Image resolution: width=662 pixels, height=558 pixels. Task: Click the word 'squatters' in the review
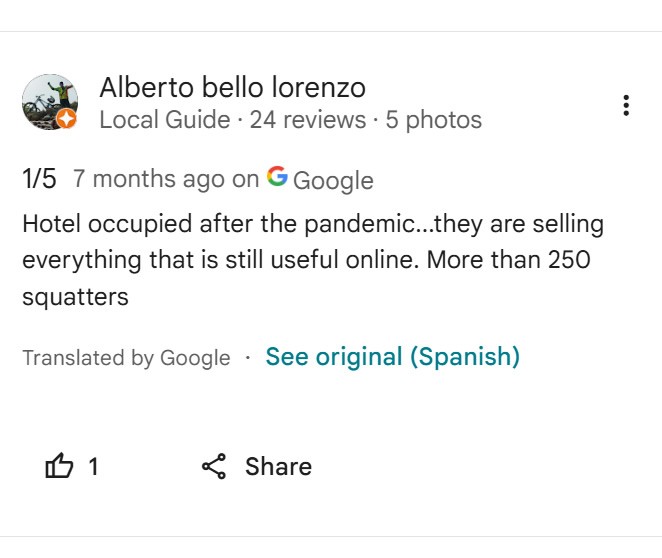(x=75, y=297)
